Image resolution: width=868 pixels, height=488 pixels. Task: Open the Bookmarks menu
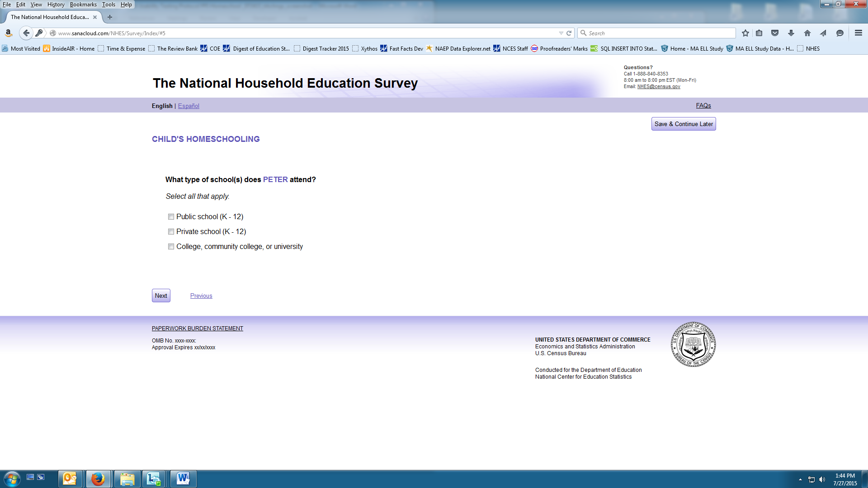tap(83, 5)
